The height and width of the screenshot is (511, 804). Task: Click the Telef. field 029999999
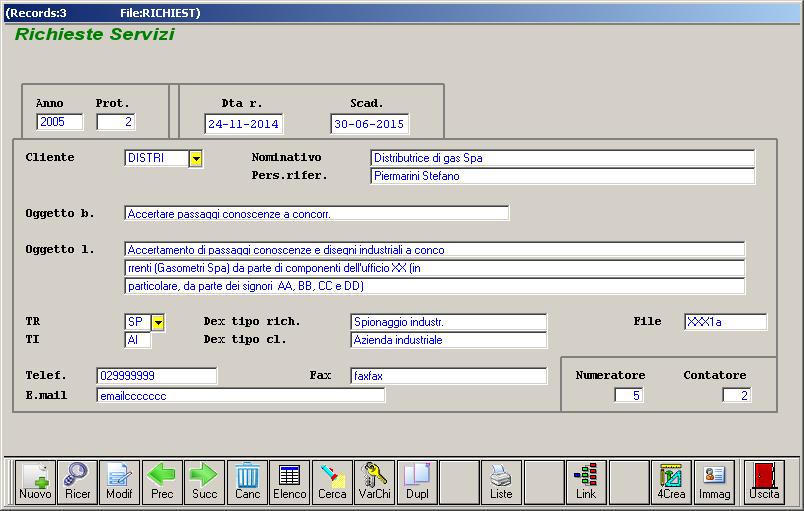coord(157,376)
